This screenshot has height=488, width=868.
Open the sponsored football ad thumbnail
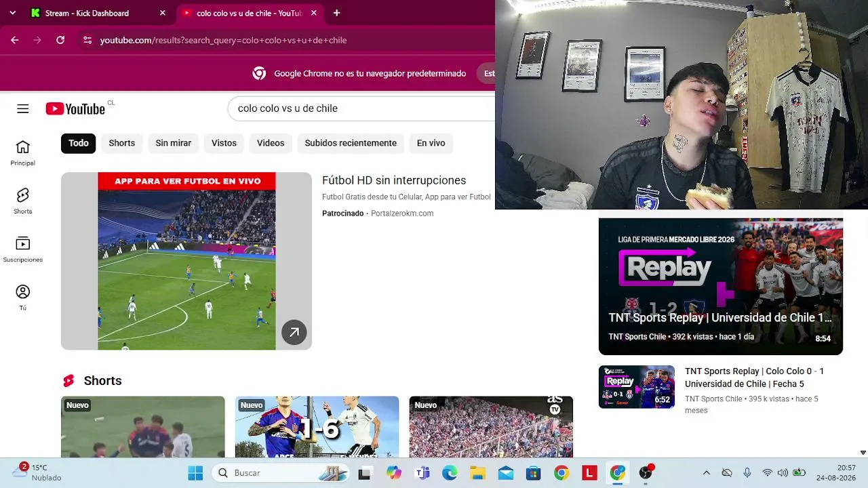[x=186, y=261]
